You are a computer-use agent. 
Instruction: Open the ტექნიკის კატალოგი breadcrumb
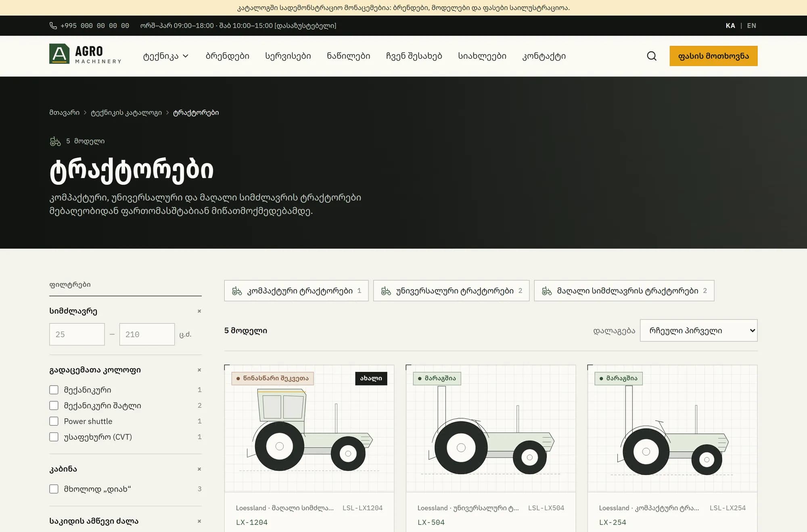pyautogui.click(x=126, y=113)
